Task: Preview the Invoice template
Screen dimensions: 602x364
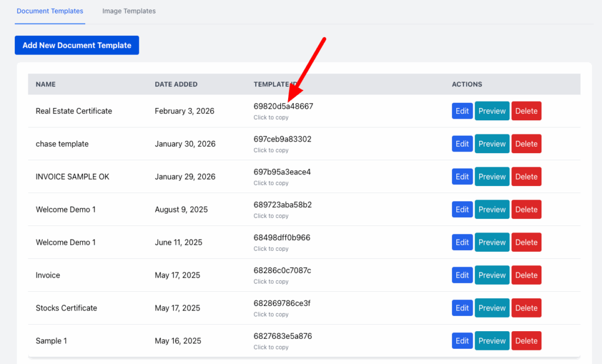Action: point(491,275)
